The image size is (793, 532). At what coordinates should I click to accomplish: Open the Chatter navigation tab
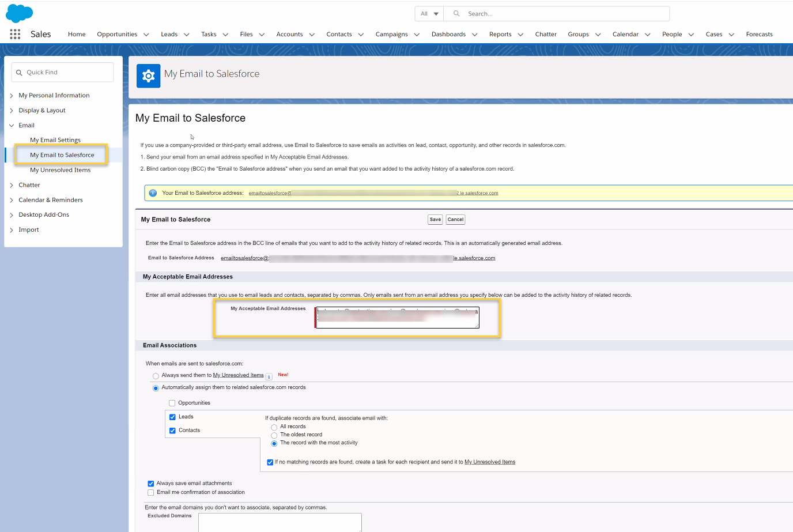(x=546, y=35)
